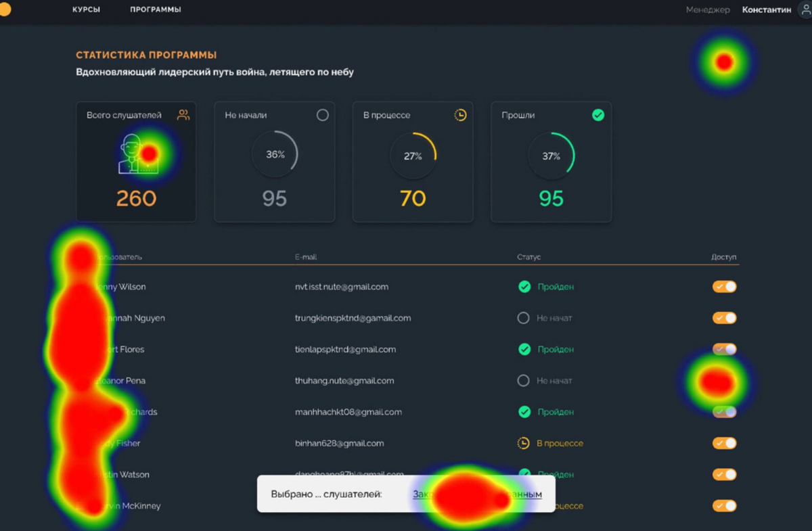Click the email binhan628@gmail.com
This screenshot has width=812, height=531.
coord(339,443)
